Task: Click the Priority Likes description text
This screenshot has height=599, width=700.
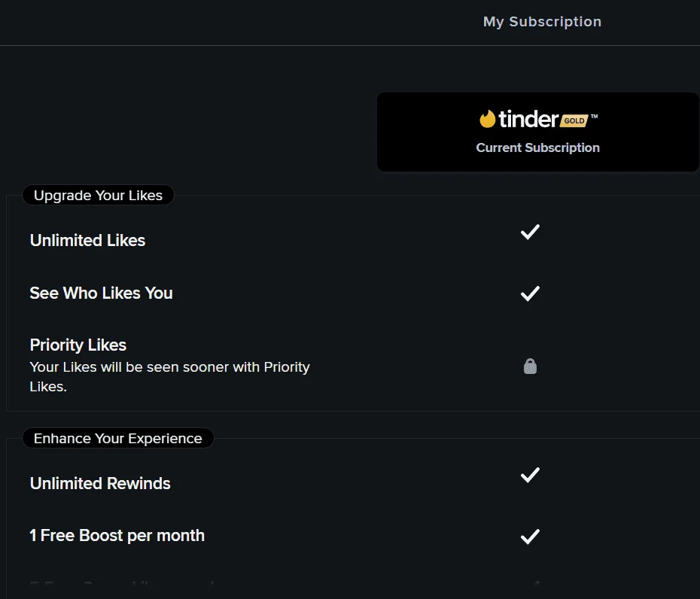Action: pyautogui.click(x=169, y=377)
